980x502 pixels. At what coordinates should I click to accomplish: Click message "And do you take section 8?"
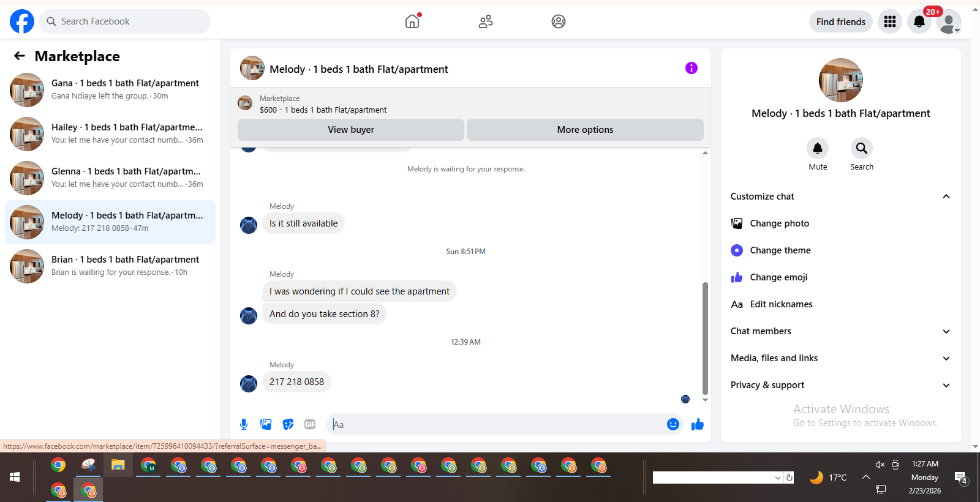(x=325, y=314)
